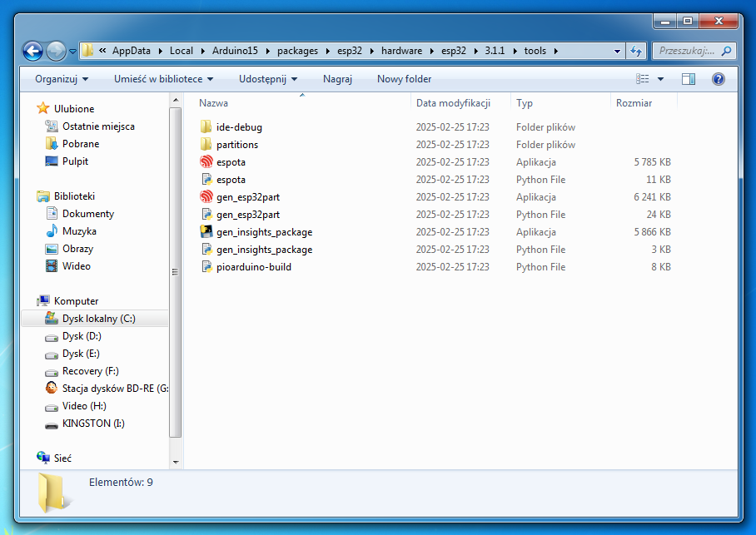Click the magnifier search icon
This screenshot has width=756, height=535.
pos(726,51)
